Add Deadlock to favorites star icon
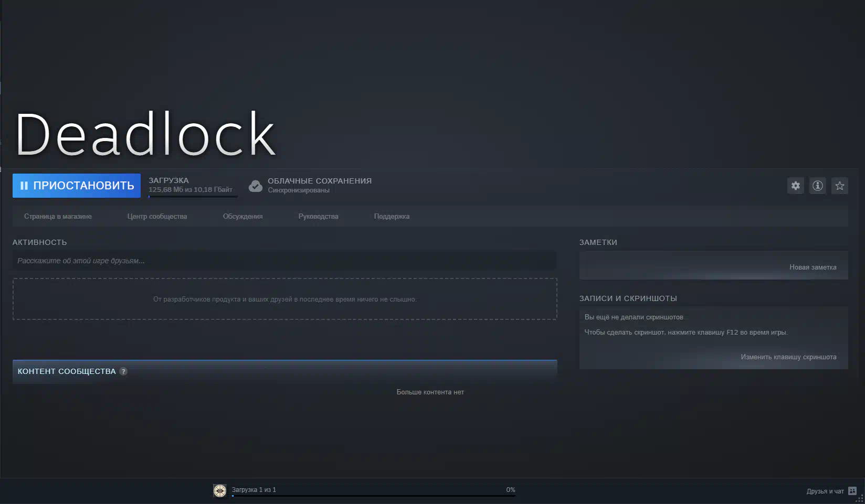The height and width of the screenshot is (504, 865). 840,186
